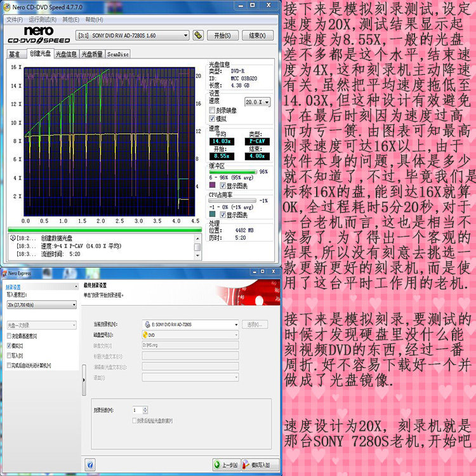This screenshot has height=476, width=476.
Task: Select the 创建光盘 tab
Action: click(41, 53)
